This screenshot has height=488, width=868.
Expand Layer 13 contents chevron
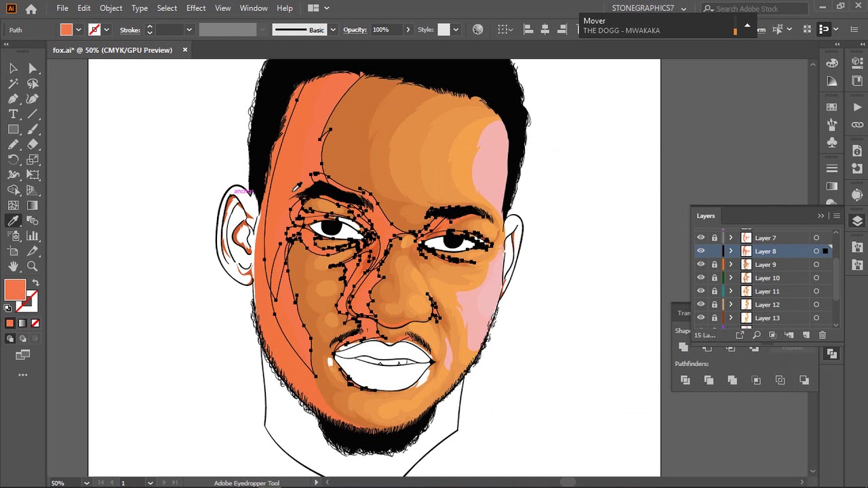coord(730,318)
